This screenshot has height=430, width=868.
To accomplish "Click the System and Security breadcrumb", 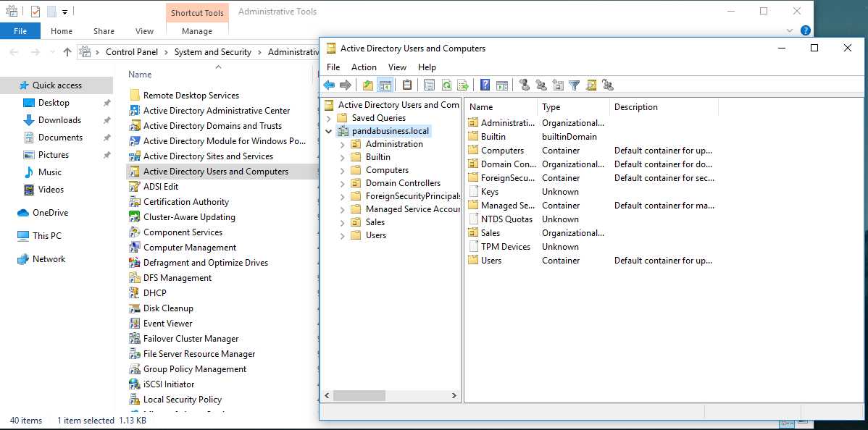I will (212, 52).
